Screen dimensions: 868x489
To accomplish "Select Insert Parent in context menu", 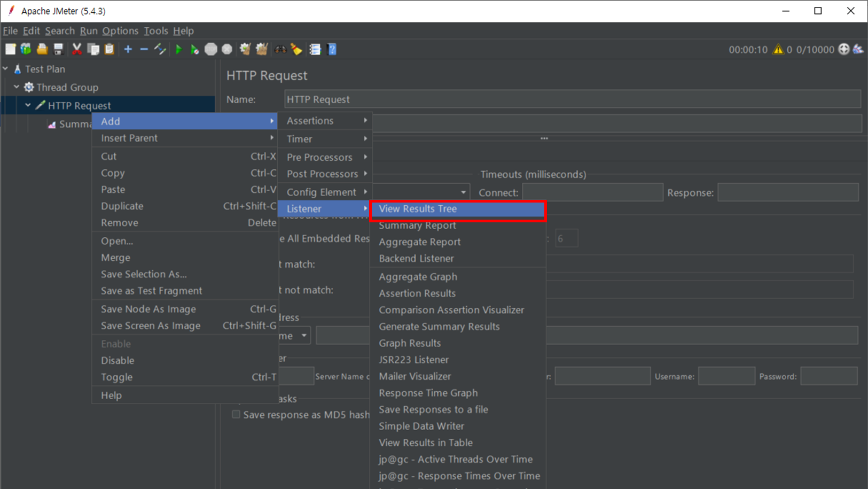I will [185, 138].
